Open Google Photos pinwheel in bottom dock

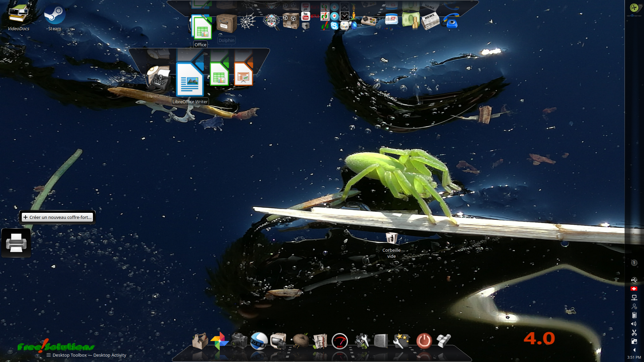[220, 341]
